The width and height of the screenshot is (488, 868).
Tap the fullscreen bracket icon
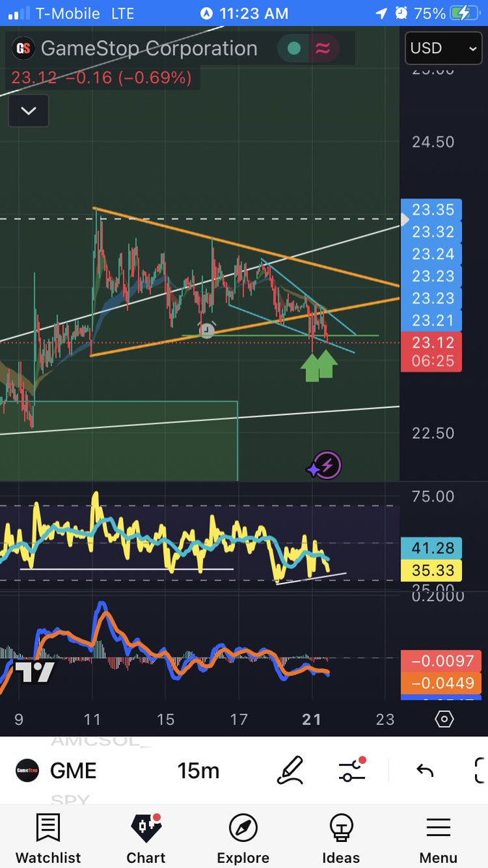pos(480,771)
